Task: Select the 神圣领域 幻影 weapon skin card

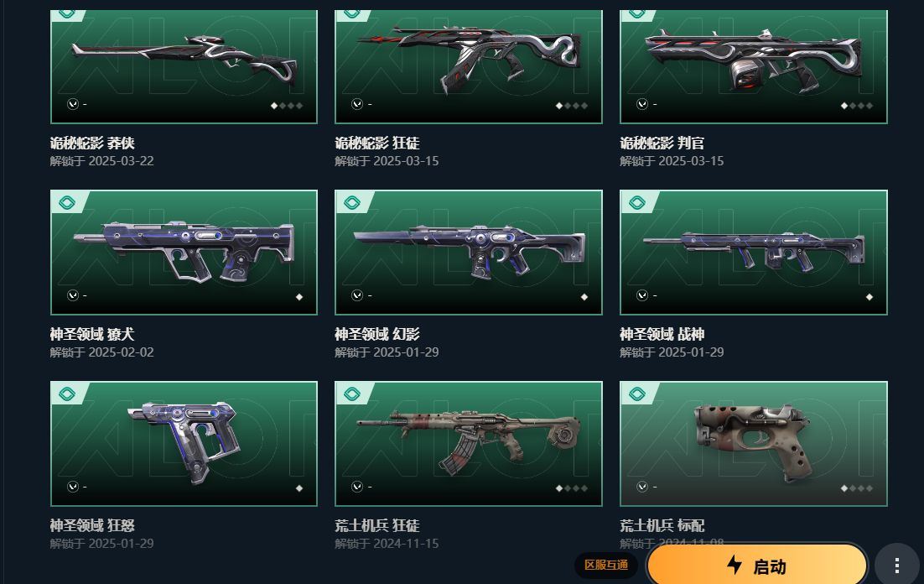Action: (x=469, y=253)
